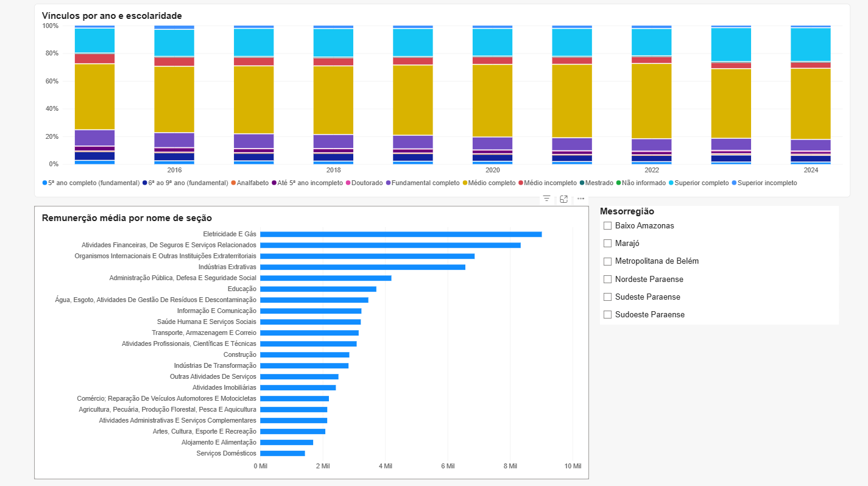Select the Até 5ª ano incompleto legend entry
The width and height of the screenshot is (868, 486).
pos(307,183)
